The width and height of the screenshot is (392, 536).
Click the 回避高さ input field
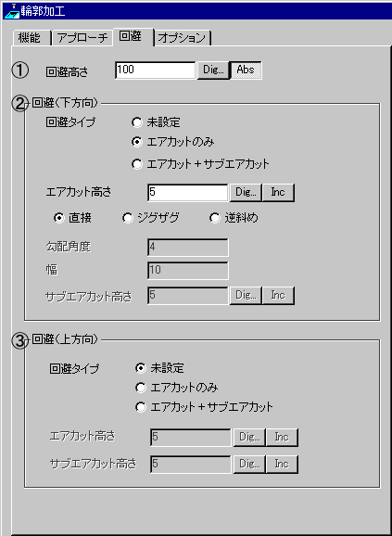click(x=156, y=70)
